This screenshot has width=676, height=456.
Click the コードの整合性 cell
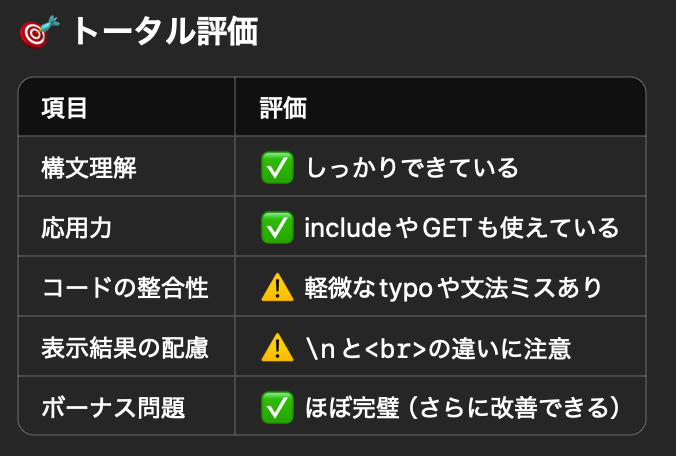pos(125,287)
